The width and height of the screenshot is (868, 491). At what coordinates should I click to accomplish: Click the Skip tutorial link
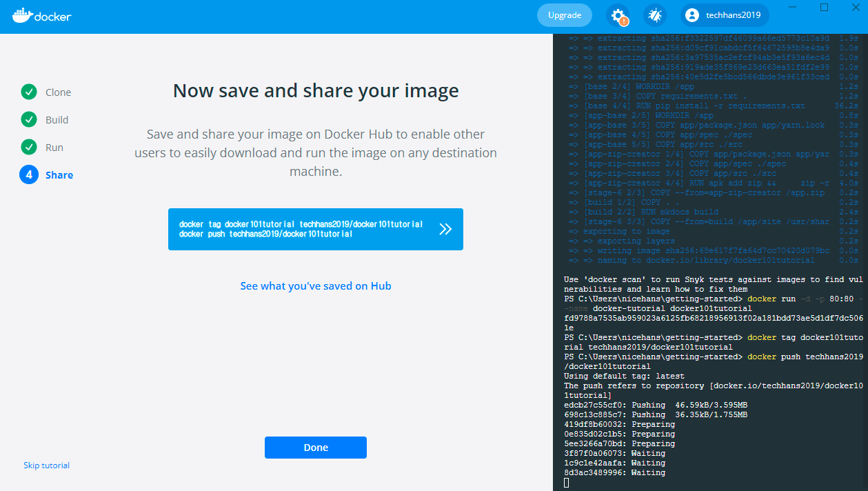pyautogui.click(x=46, y=465)
